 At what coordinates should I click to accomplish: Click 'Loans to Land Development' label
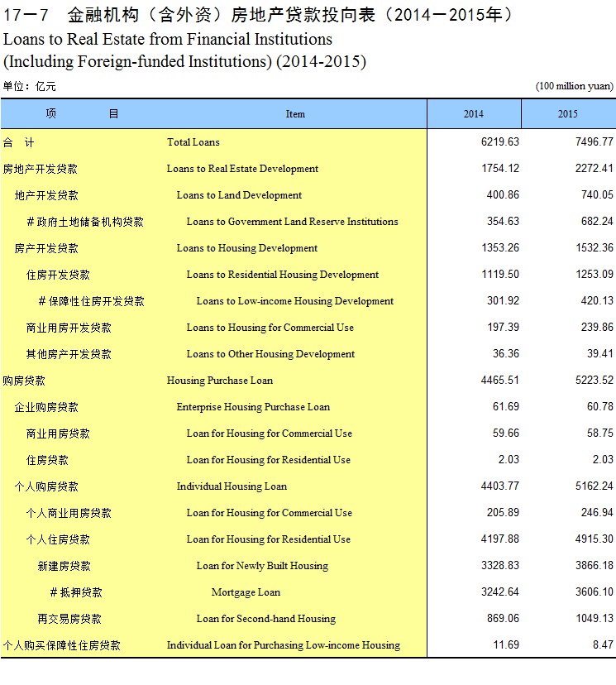click(x=239, y=195)
